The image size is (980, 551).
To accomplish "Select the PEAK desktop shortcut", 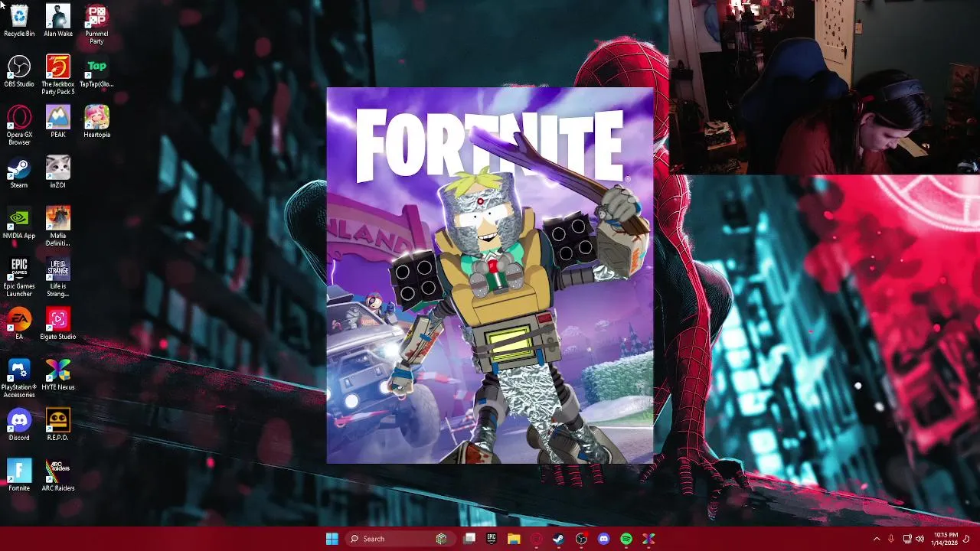I will (58, 122).
